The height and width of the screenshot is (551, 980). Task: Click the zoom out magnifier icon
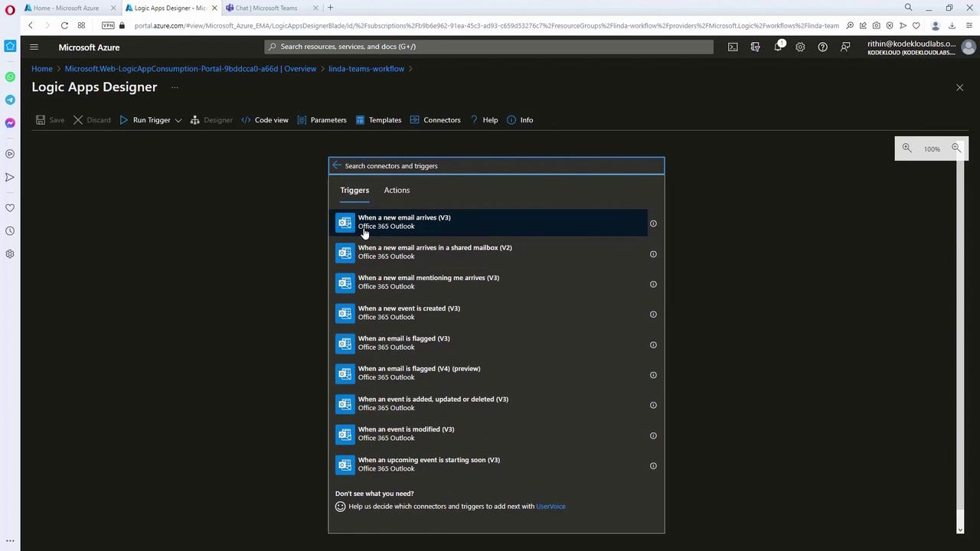click(955, 148)
